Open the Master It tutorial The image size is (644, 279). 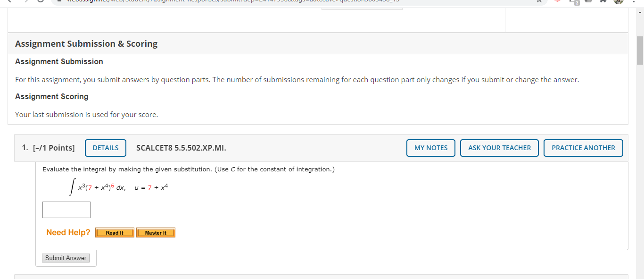(156, 232)
